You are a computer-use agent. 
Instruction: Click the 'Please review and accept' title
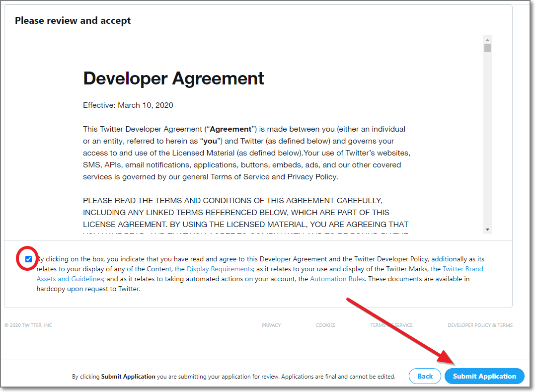click(73, 20)
